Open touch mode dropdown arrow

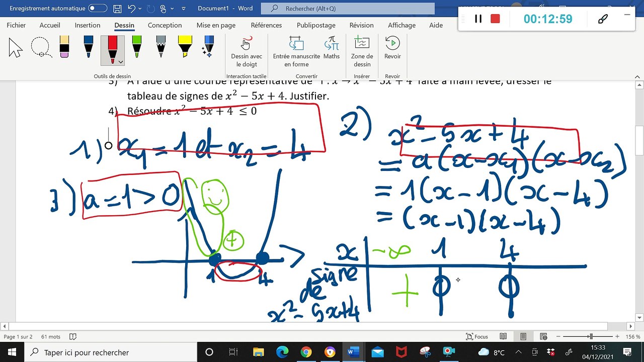pos(171,9)
